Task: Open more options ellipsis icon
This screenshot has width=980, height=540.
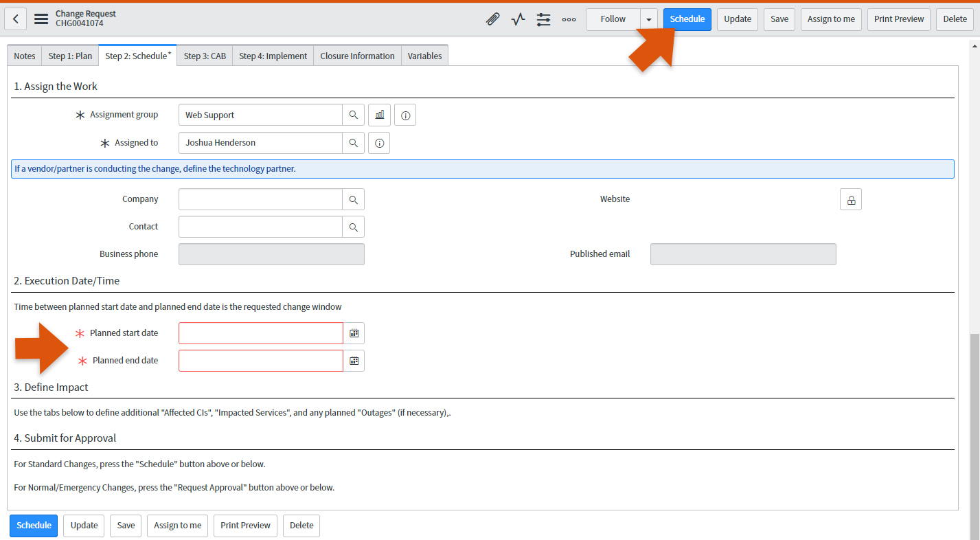Action: pyautogui.click(x=569, y=19)
